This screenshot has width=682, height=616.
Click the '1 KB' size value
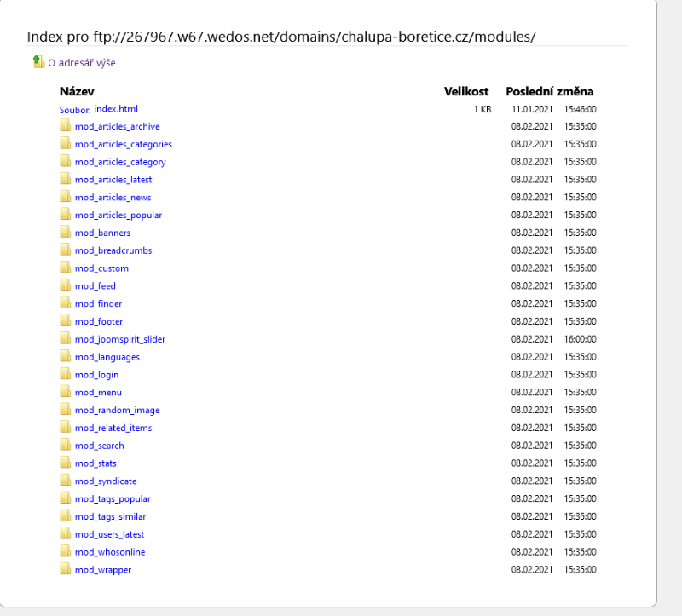coord(483,109)
